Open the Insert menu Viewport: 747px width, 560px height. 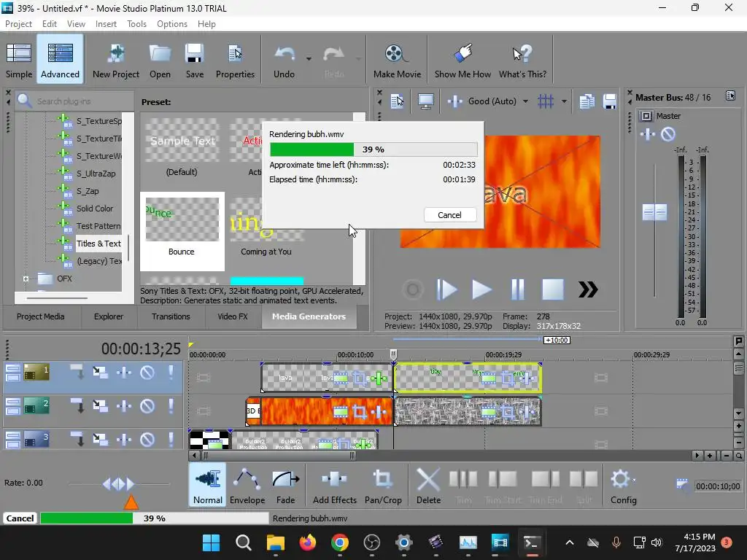(106, 24)
